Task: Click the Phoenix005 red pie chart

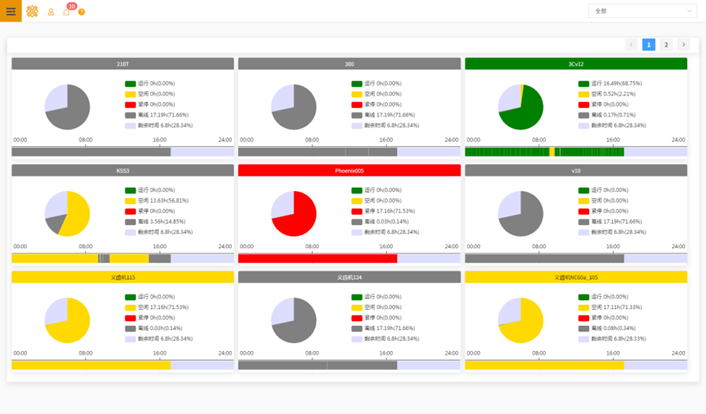Action: [x=294, y=213]
